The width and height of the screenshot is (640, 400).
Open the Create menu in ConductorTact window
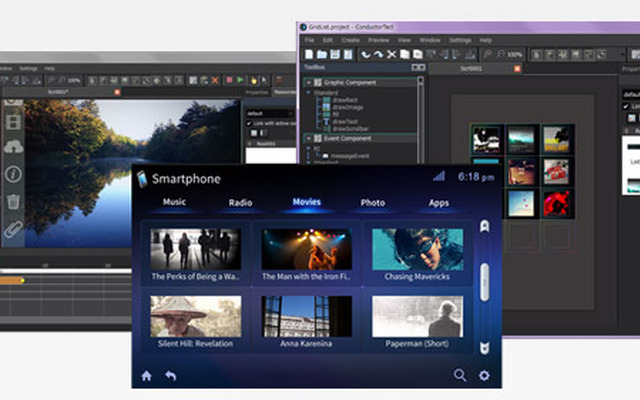350,40
